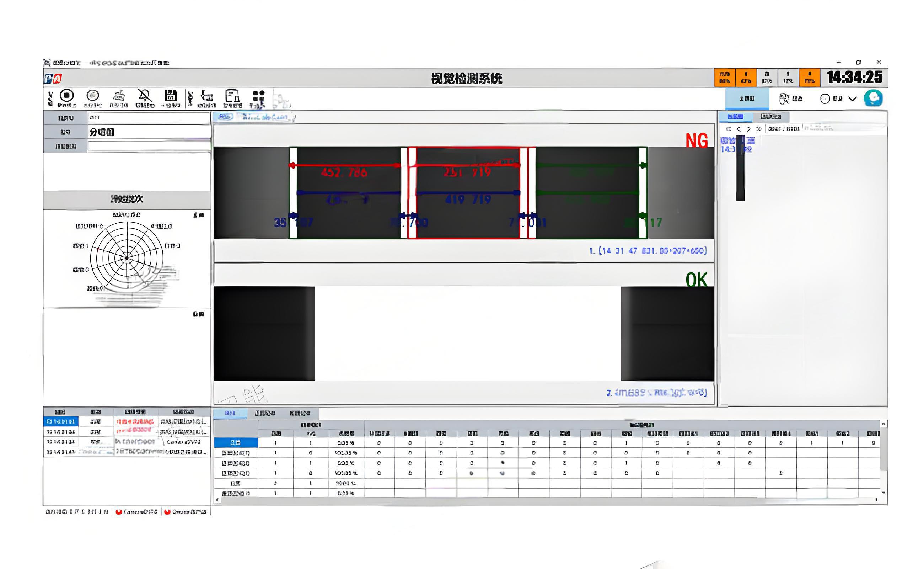The height and width of the screenshot is (569, 924).
Task: Click the four-squares grid layout icon
Action: click(x=258, y=96)
